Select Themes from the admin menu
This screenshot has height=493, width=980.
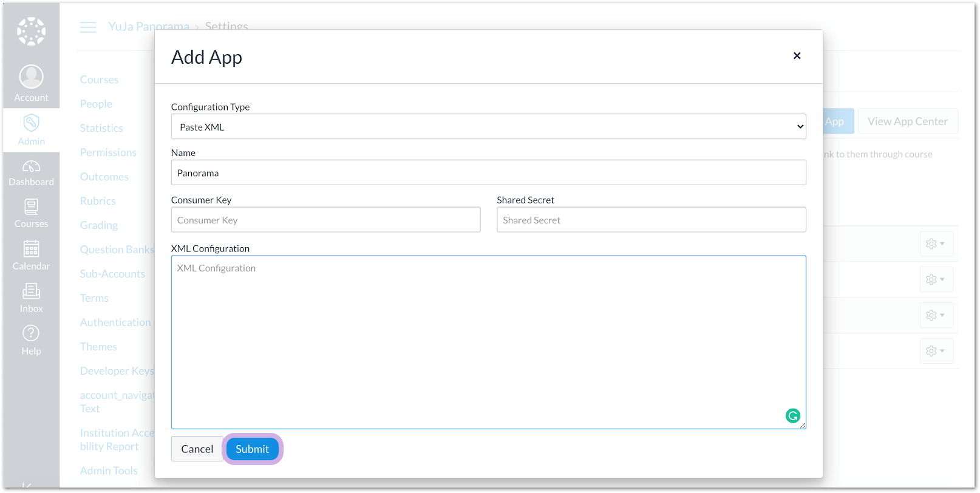pyautogui.click(x=98, y=347)
